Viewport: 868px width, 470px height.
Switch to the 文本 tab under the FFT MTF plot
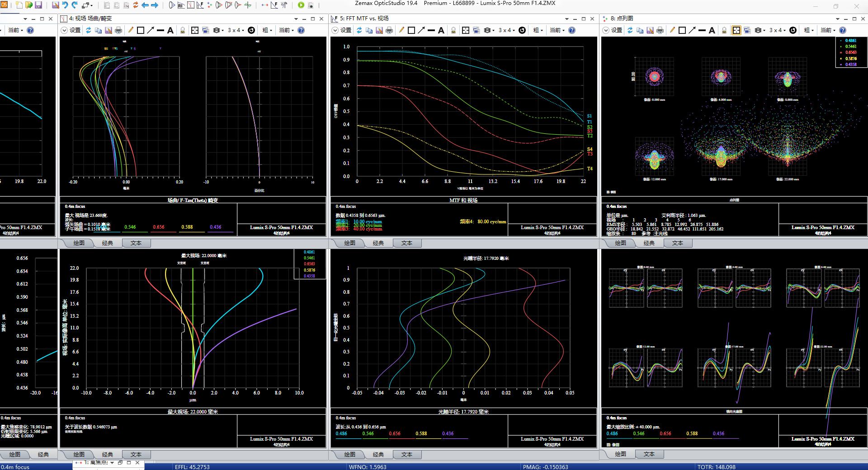click(406, 243)
